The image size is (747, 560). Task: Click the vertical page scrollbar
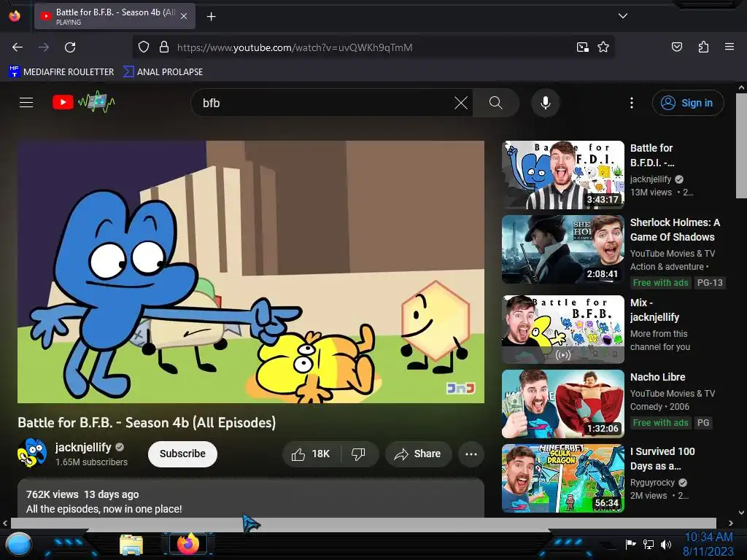coord(741,146)
